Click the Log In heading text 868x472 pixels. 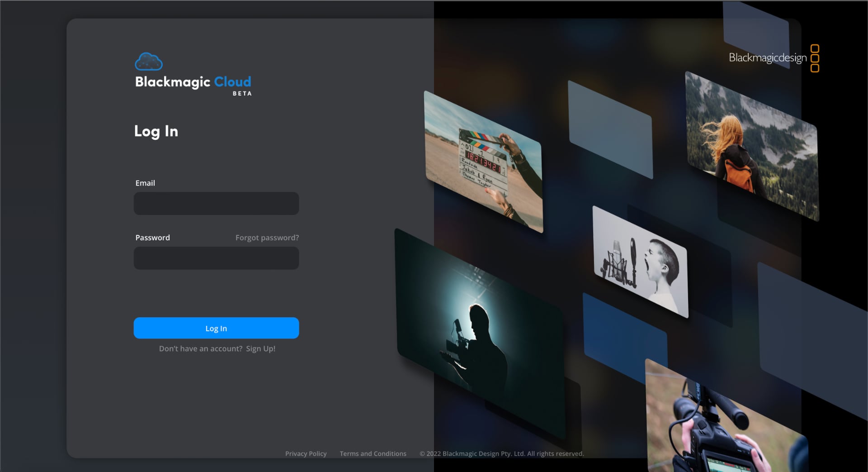click(x=156, y=131)
